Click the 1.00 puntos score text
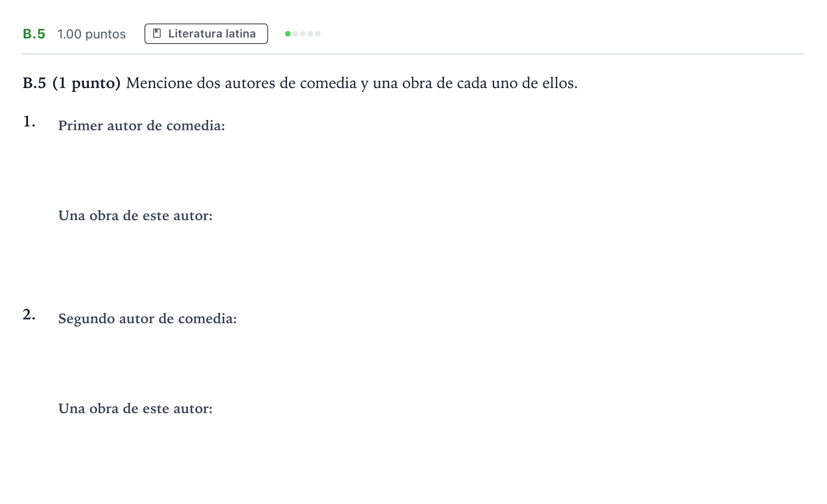Screen dimensions: 827x504 91,34
